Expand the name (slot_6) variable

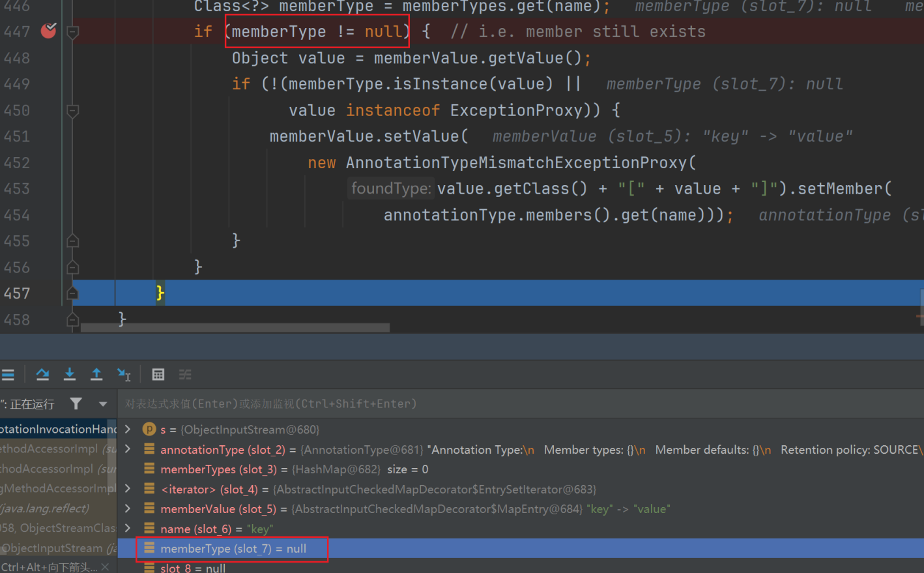(128, 528)
